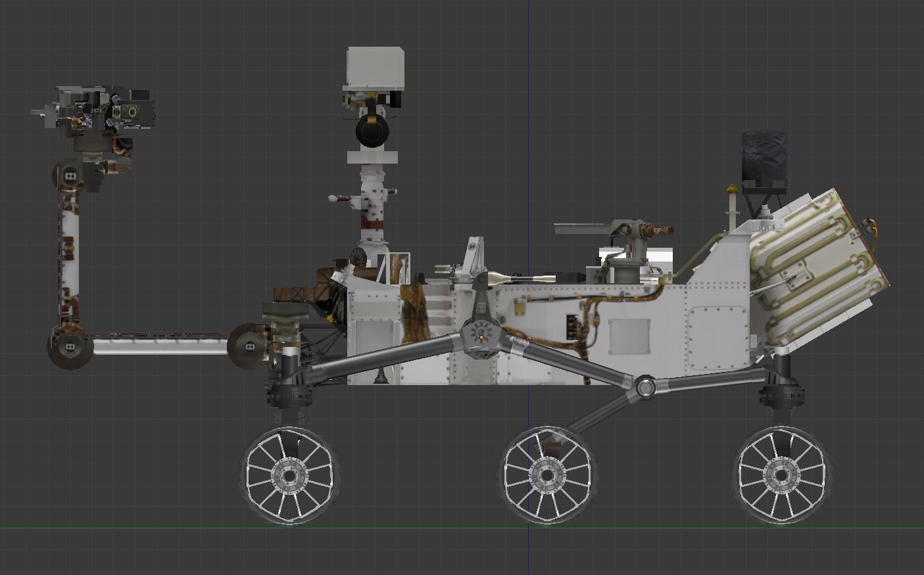Click the shoulder joint of the robotic arm
The width and height of the screenshot is (924, 575).
coord(250,345)
